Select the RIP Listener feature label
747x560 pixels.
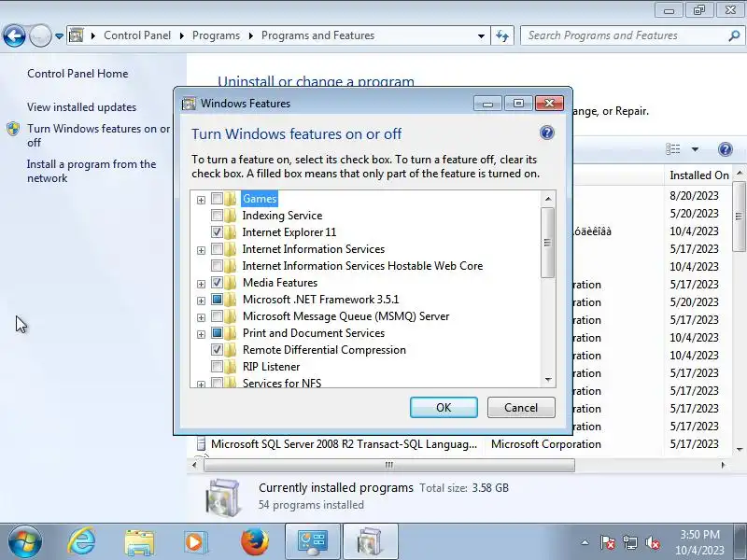(271, 367)
